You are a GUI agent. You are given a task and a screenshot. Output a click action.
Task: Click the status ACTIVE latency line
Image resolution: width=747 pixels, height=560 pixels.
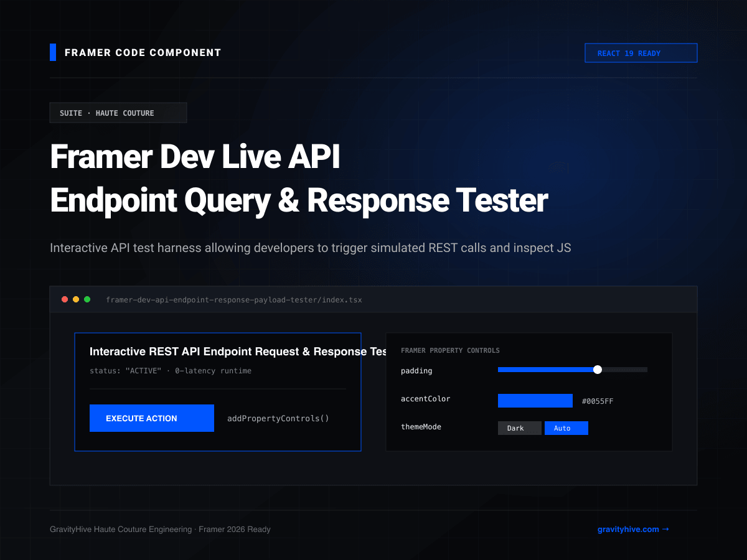pyautogui.click(x=171, y=371)
